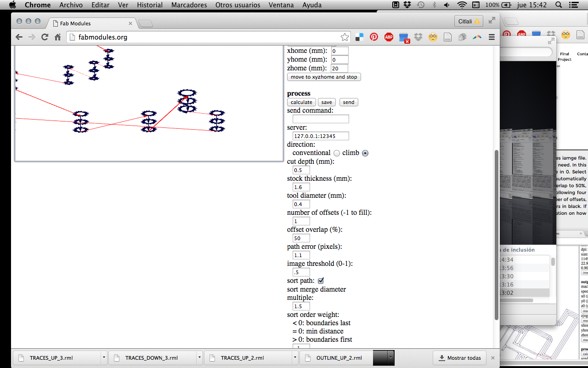This screenshot has width=588, height=368.
Task: Open the volume control in menu bar
Action: [x=447, y=5]
